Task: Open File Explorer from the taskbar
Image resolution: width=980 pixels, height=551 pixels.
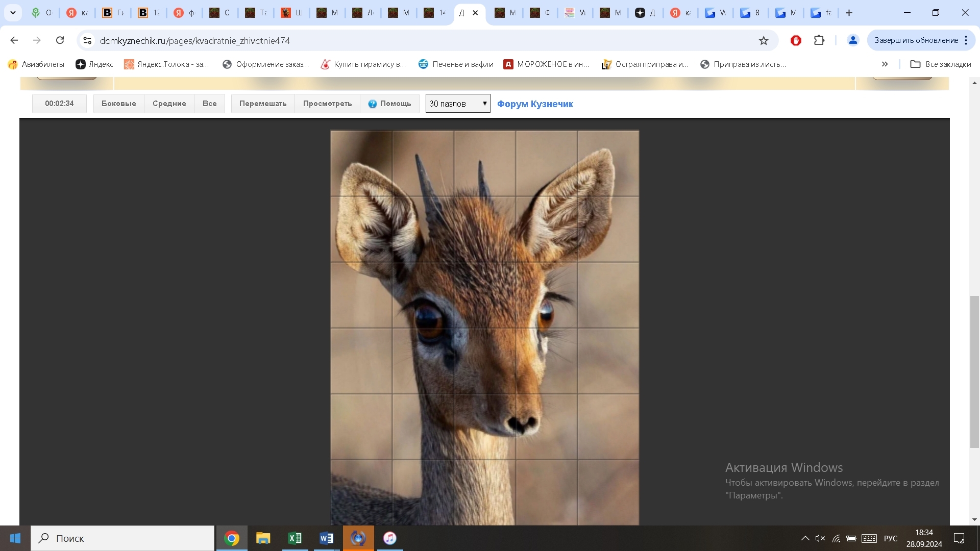Action: (x=263, y=538)
